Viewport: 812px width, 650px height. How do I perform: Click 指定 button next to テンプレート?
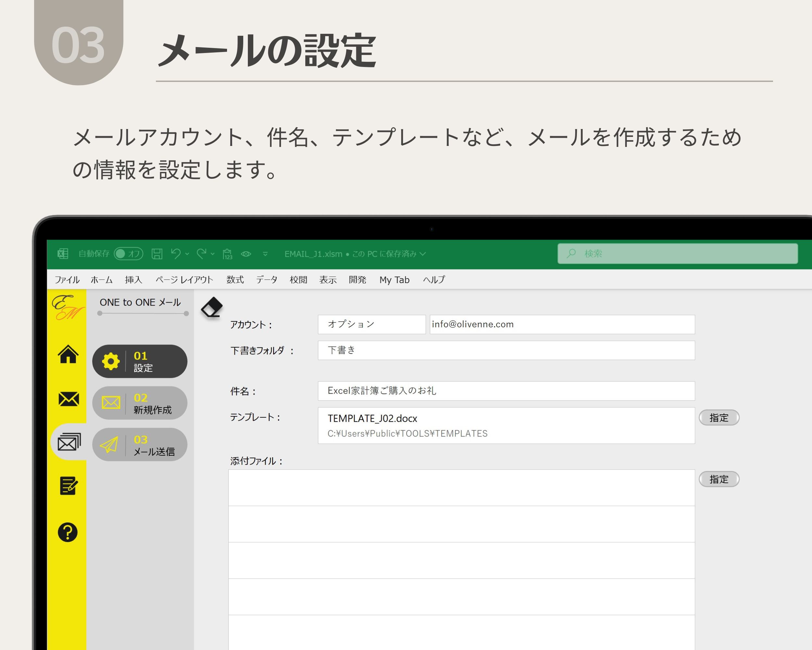[x=719, y=418]
